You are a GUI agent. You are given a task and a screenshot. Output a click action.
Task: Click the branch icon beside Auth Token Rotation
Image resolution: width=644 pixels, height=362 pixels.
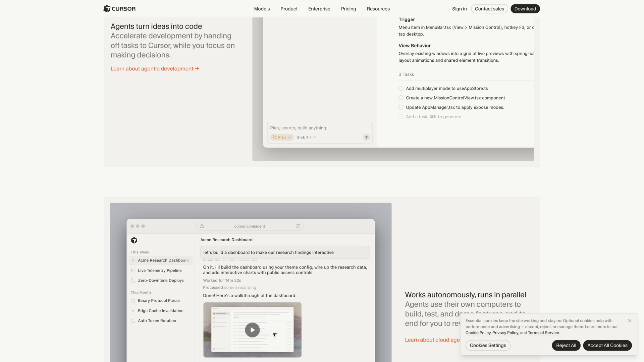[x=133, y=321]
